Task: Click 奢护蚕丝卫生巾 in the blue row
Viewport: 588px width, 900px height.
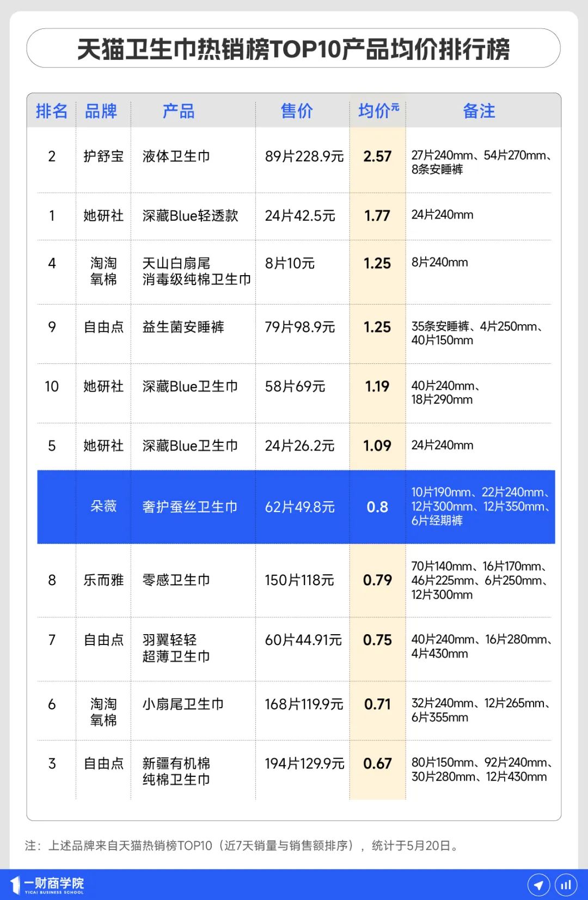Action: [190, 507]
